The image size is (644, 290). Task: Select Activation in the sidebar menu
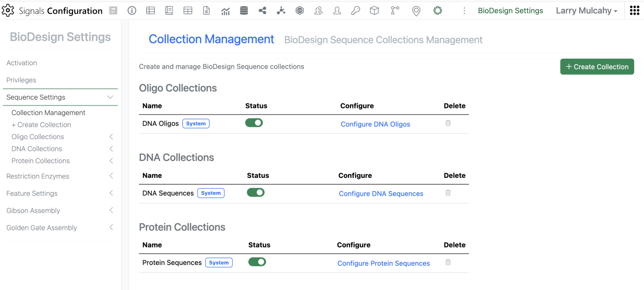coord(22,63)
